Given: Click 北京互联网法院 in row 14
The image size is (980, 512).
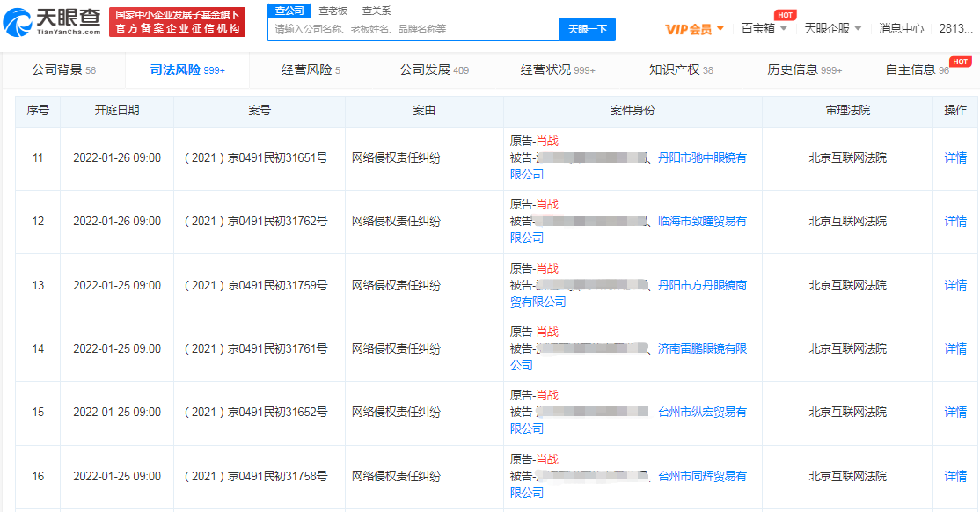Looking at the screenshot, I should pos(847,349).
